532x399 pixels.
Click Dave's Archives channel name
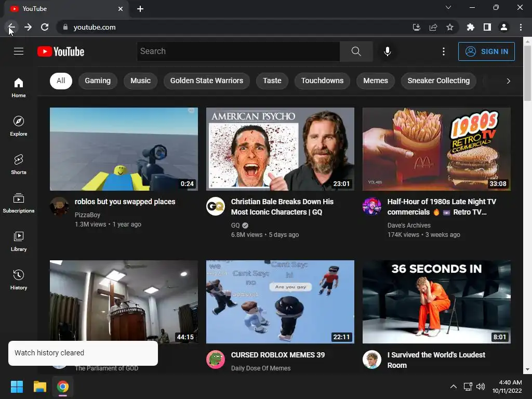[x=409, y=225]
